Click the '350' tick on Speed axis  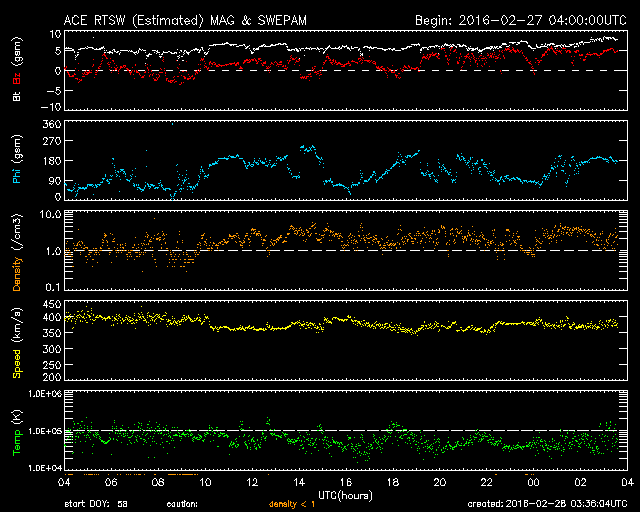(52, 333)
